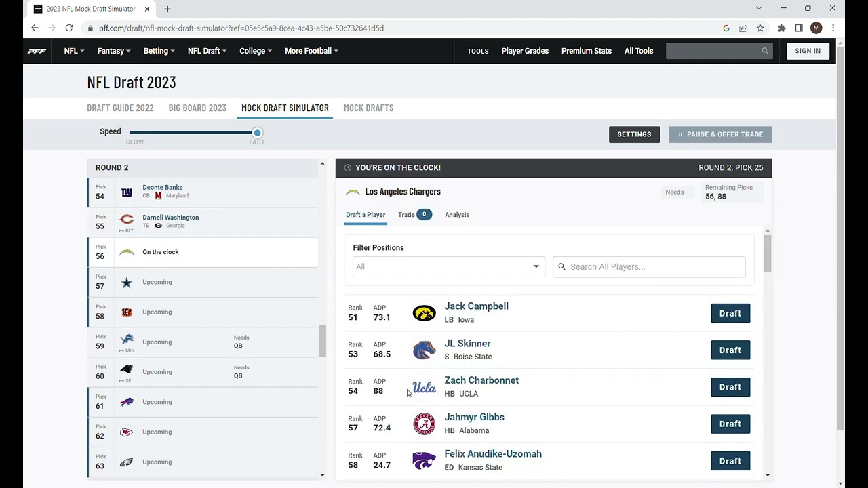Screen dimensions: 868x488
Task: Click Pause & Offer Trade button
Action: coord(720,134)
